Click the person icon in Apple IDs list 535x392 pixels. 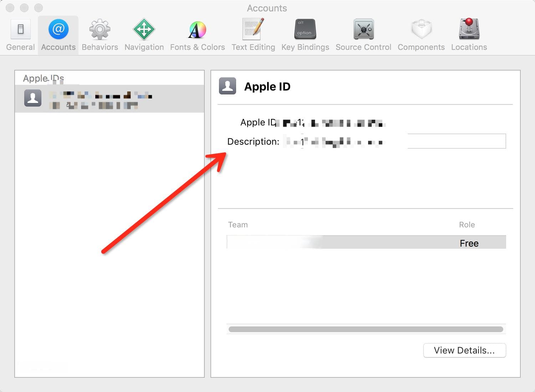click(33, 98)
